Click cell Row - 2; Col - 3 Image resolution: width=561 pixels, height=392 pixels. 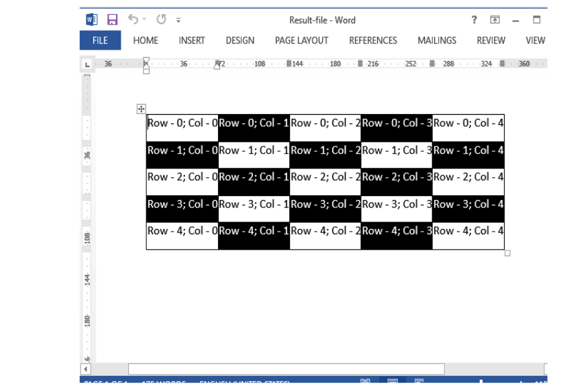click(x=397, y=182)
